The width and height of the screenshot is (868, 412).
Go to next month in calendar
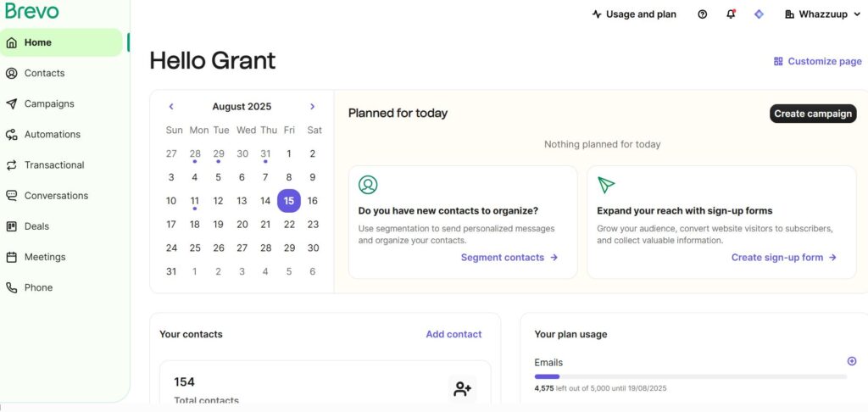pos(312,107)
